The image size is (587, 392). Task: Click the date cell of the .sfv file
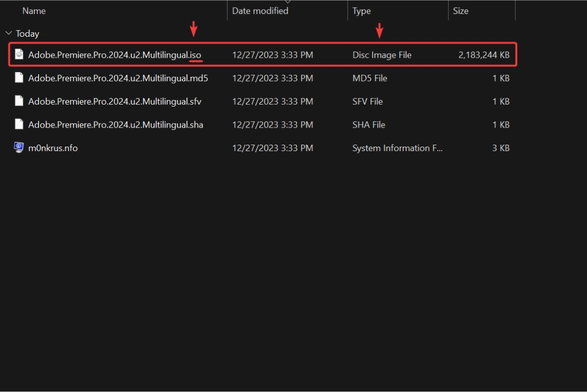pyautogui.click(x=272, y=102)
